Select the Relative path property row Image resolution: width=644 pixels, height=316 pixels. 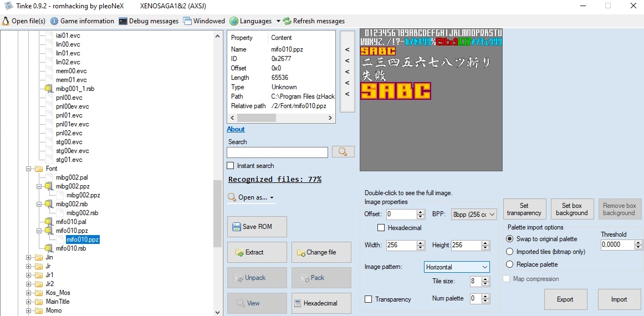point(282,106)
